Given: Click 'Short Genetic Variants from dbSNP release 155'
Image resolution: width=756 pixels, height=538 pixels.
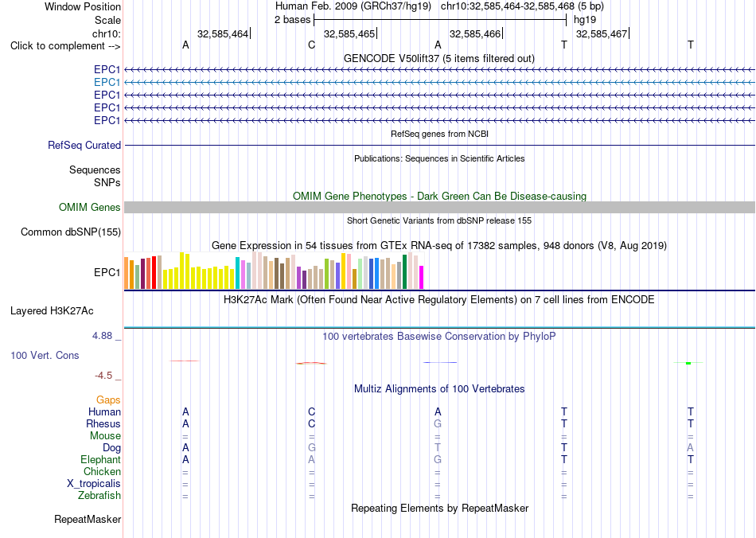Looking at the screenshot, I should pyautogui.click(x=439, y=220).
